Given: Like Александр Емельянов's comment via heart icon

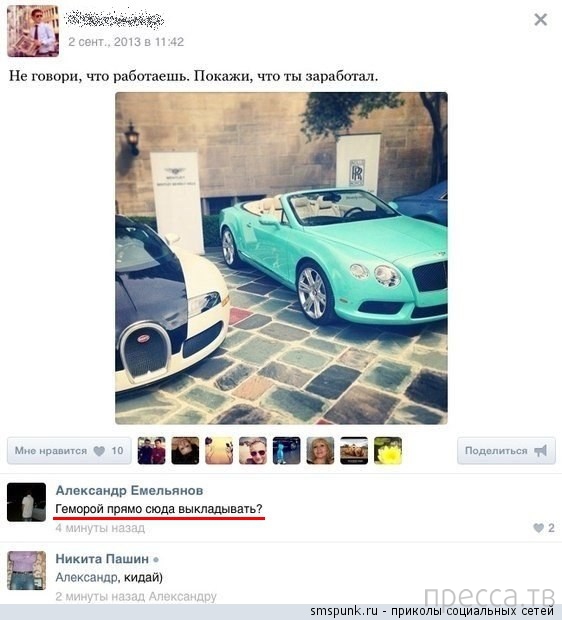Looking at the screenshot, I should click(x=538, y=527).
